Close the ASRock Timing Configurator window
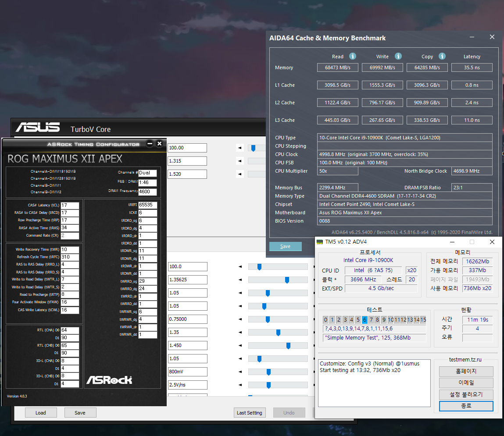The image size is (504, 436). tap(159, 144)
